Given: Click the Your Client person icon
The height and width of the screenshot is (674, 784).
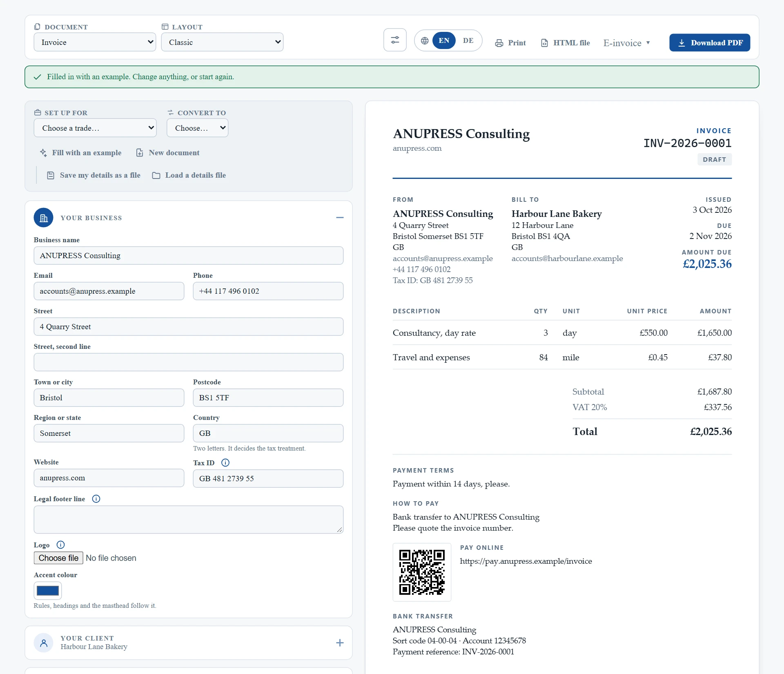Looking at the screenshot, I should (x=43, y=643).
